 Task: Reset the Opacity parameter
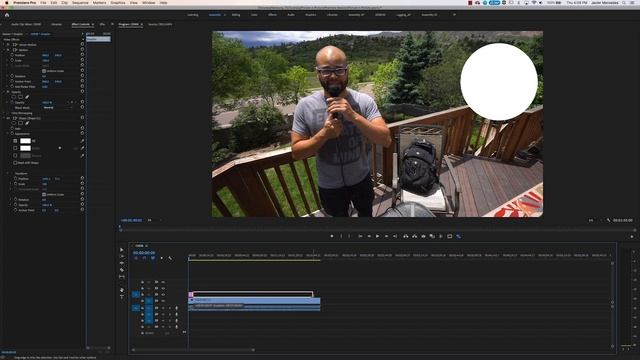point(82,102)
